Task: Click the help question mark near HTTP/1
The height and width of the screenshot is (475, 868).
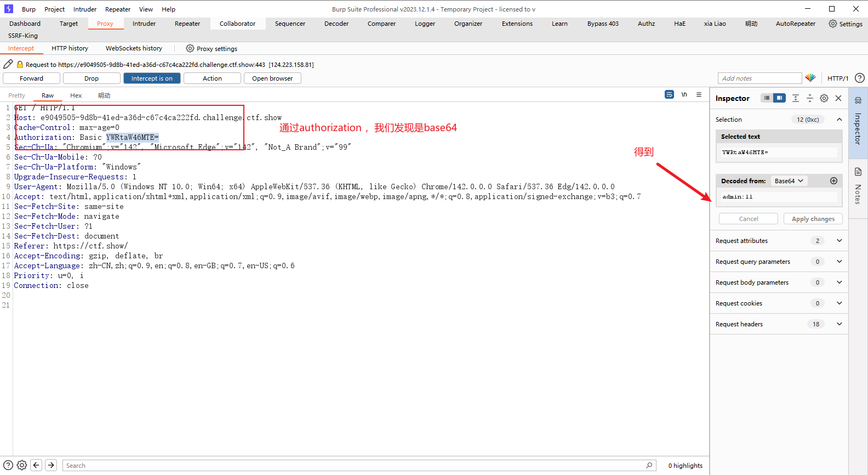Action: tap(860, 78)
